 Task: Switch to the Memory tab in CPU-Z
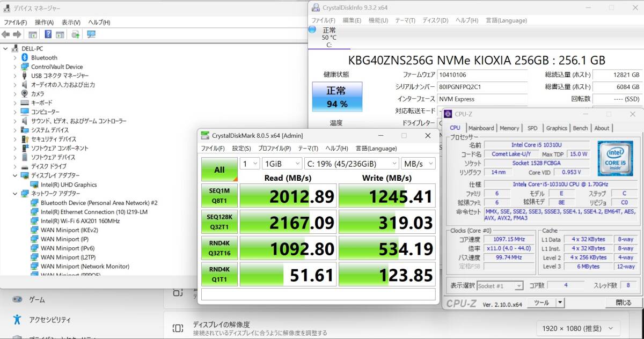tap(509, 128)
